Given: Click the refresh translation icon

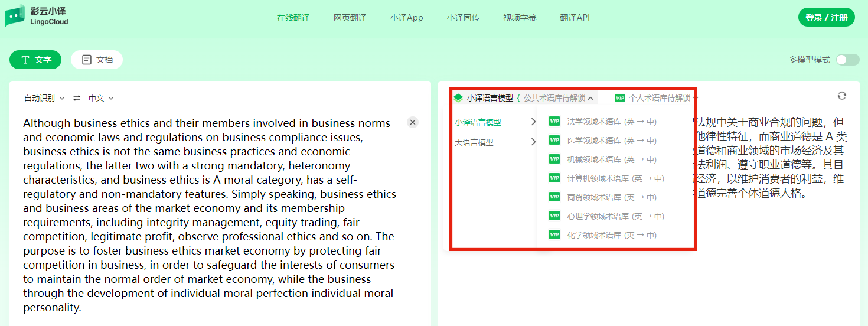Looking at the screenshot, I should 842,96.
